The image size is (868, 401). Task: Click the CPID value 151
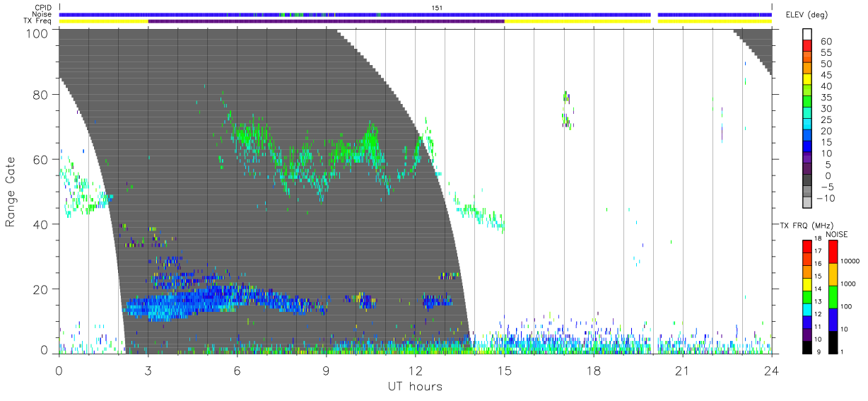click(437, 7)
